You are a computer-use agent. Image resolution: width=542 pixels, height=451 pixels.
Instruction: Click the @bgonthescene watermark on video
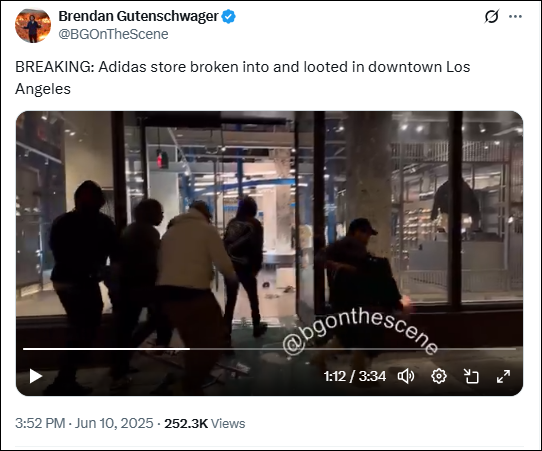click(360, 331)
